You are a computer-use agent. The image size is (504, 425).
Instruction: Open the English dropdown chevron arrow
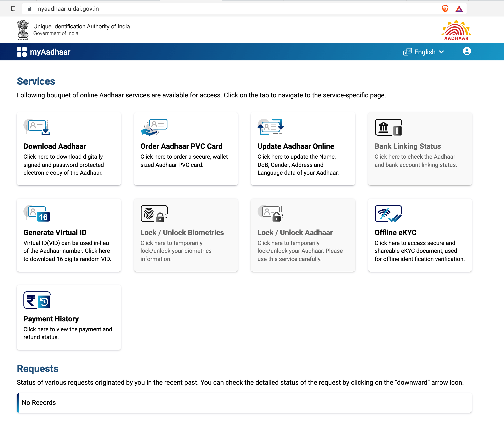441,52
